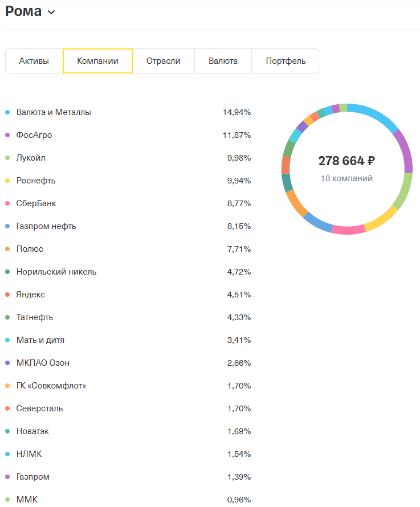Open the portfolio switcher chevron beside Рома
This screenshot has height=507, width=420.
coord(51,11)
